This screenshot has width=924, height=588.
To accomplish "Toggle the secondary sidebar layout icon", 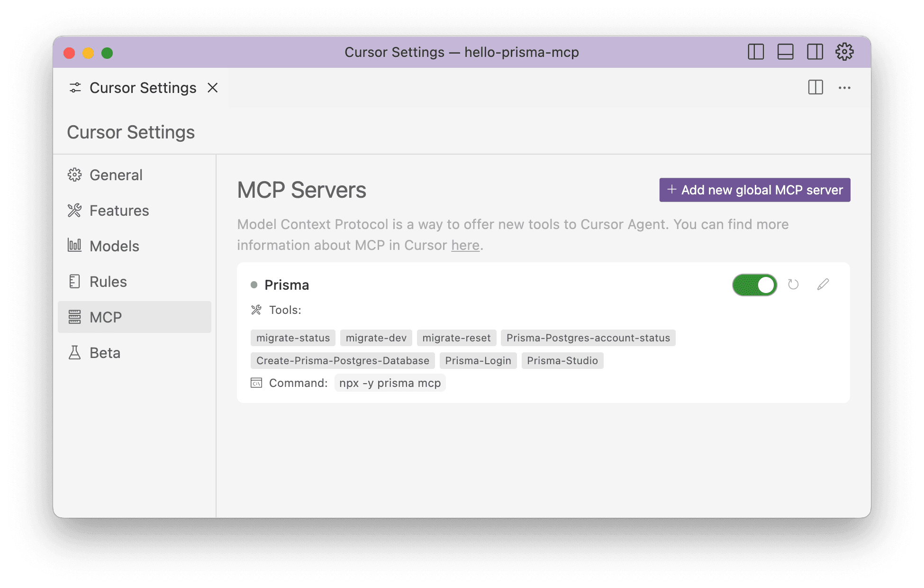I will click(x=815, y=52).
